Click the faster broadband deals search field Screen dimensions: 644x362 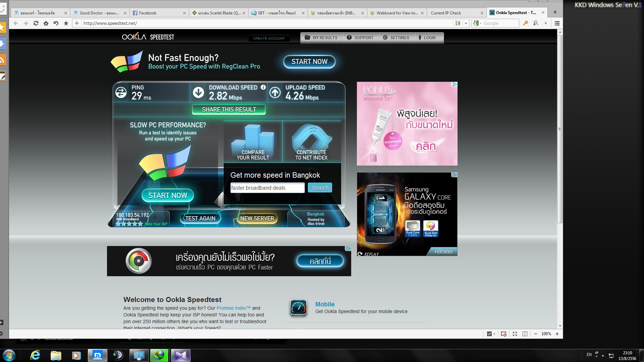267,188
